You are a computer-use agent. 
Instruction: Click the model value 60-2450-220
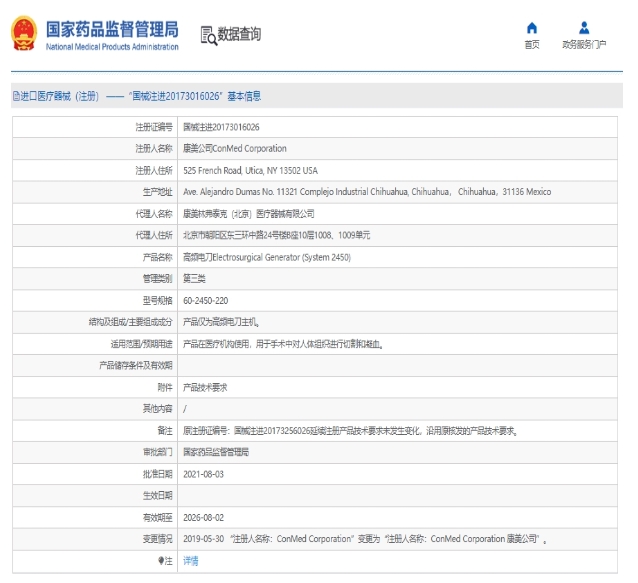[206, 300]
